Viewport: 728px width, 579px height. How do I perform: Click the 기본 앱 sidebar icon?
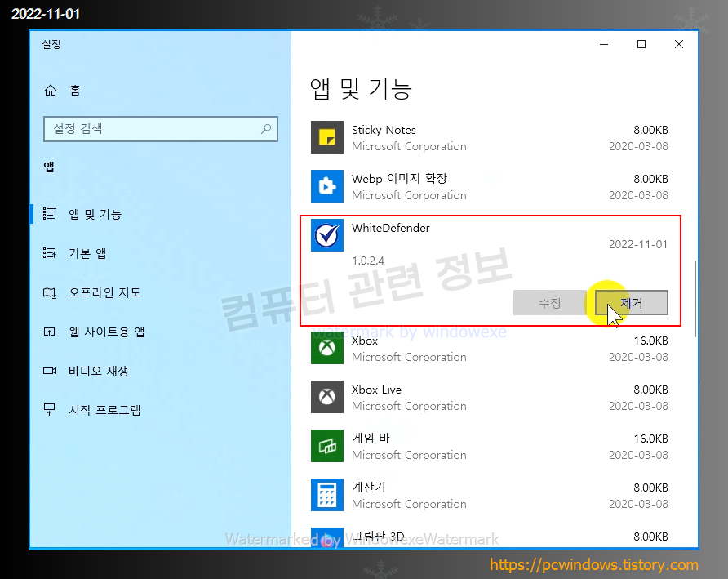(49, 253)
